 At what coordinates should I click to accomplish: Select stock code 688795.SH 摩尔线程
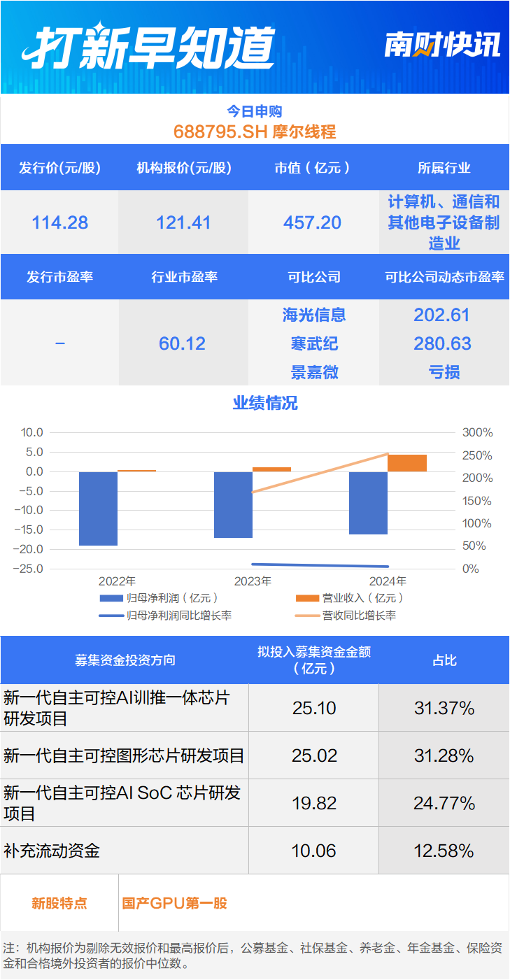255,132
